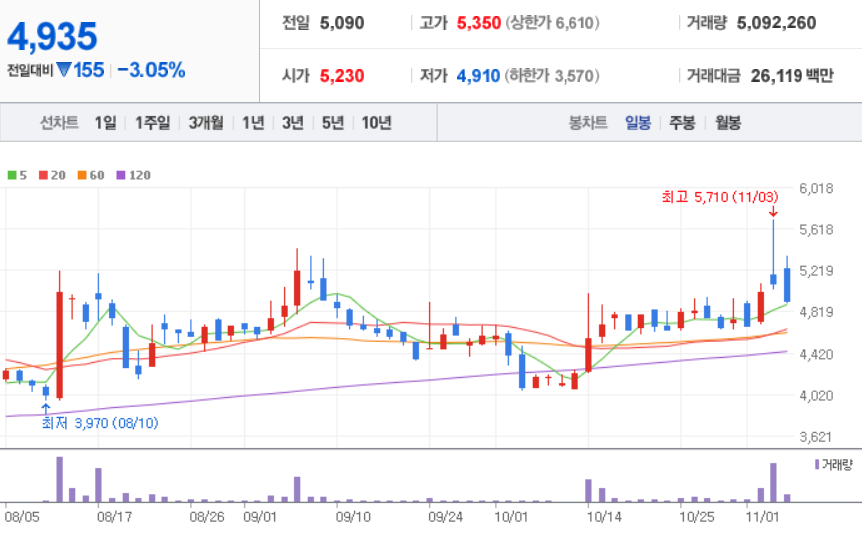
Task: Click the orange 60-day moving average swatch
Action: pos(82,175)
